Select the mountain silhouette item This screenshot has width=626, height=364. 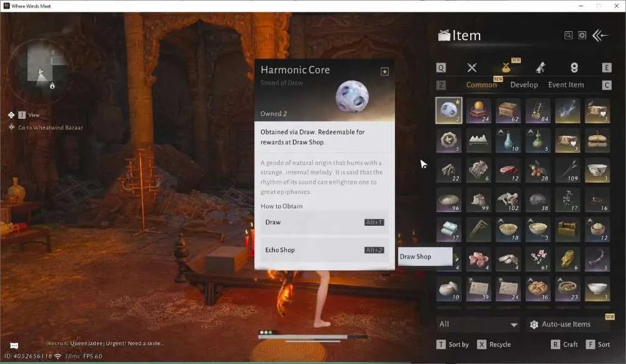479,140
